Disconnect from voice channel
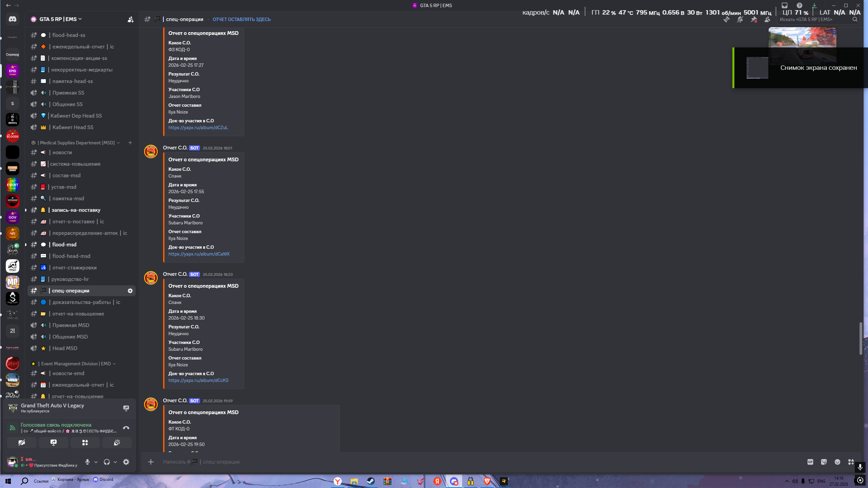 pos(126,428)
